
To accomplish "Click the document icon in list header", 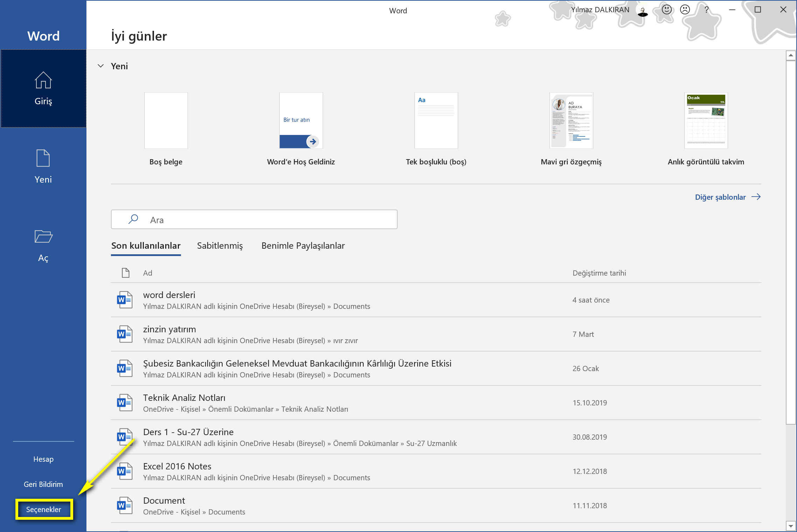I will 125,273.
